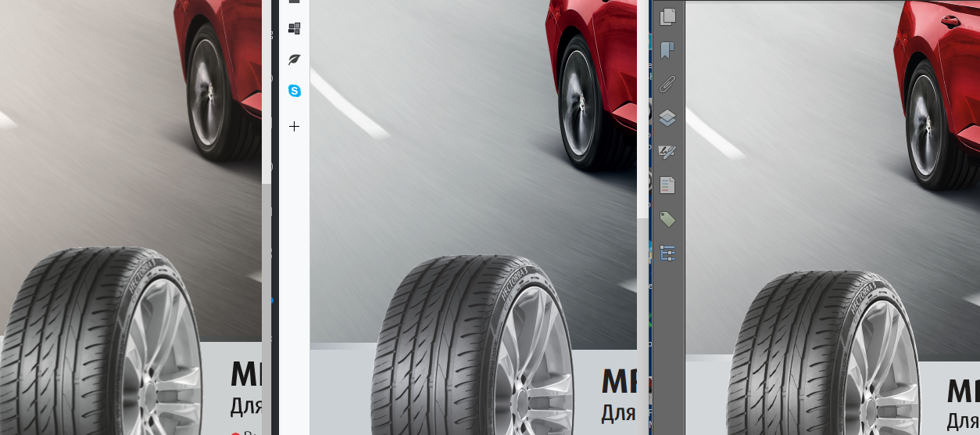The image size is (980, 435).
Task: Open the tiles grid sidebar icon
Action: [x=295, y=28]
